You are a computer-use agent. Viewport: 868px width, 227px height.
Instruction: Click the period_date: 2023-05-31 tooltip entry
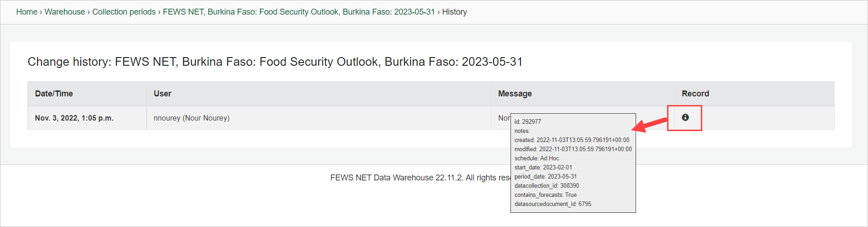pos(545,177)
